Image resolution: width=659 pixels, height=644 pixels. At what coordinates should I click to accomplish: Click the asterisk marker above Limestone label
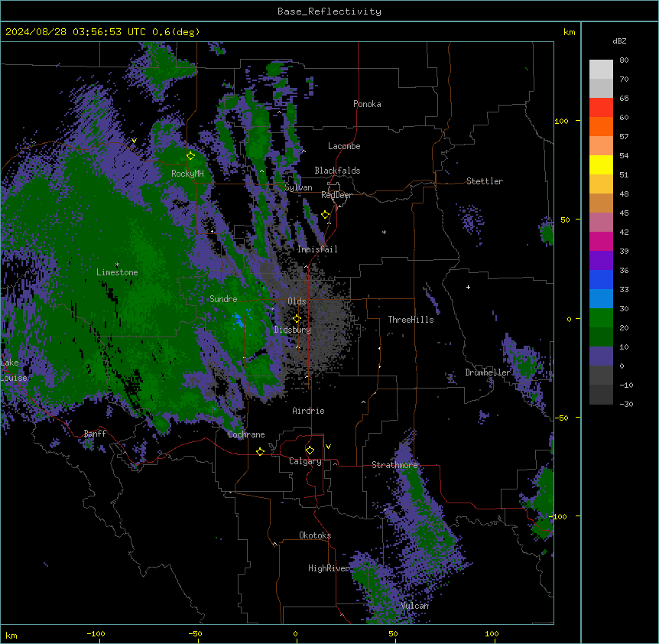coord(117,265)
